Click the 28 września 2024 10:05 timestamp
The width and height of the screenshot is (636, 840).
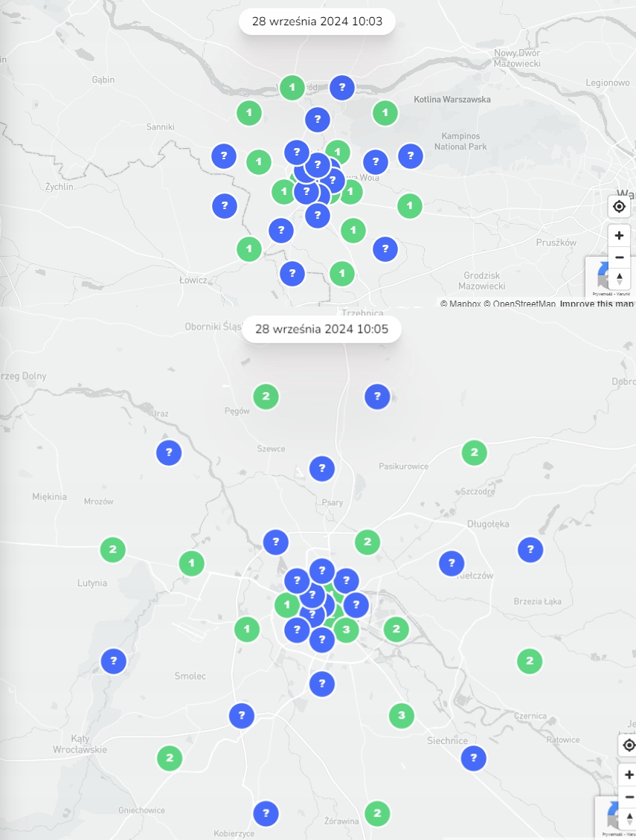(x=321, y=329)
